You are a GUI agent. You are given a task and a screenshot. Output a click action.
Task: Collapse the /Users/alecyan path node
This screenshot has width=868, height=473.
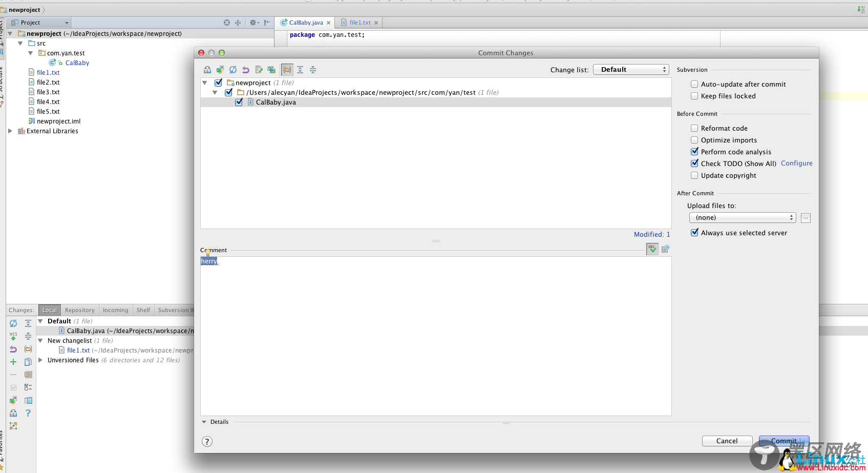coord(216,92)
